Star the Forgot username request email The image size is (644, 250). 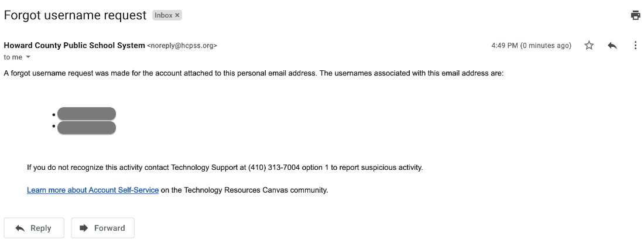point(589,46)
